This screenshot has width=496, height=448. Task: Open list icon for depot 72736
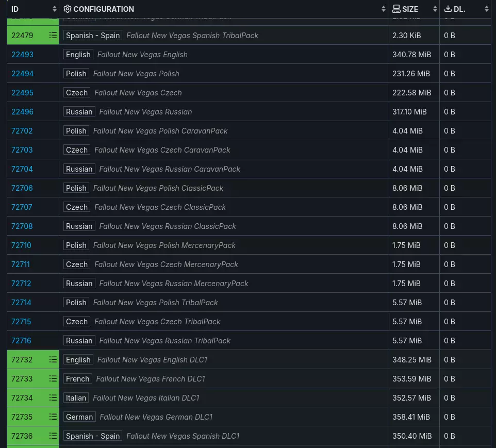[x=53, y=436]
